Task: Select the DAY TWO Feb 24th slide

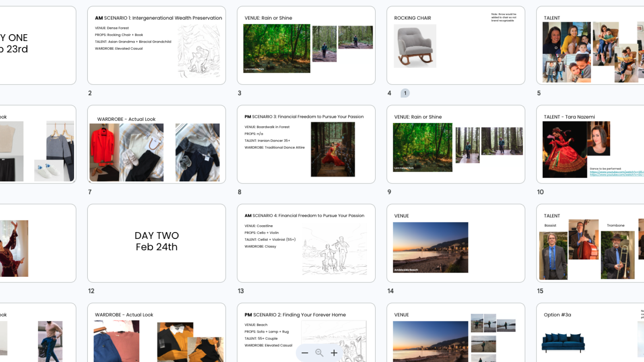Action: (157, 243)
